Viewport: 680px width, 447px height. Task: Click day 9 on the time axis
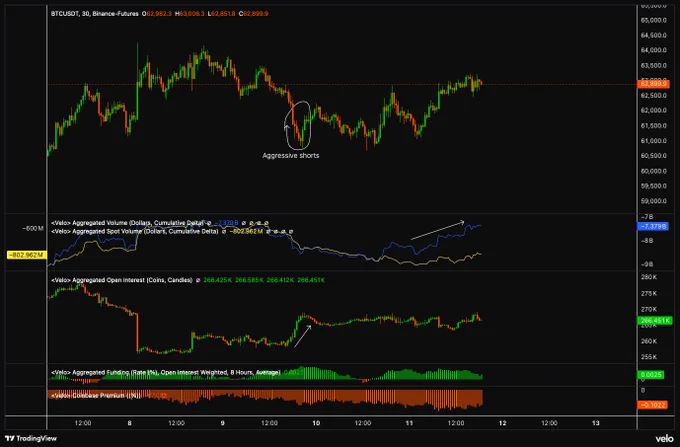pyautogui.click(x=222, y=423)
